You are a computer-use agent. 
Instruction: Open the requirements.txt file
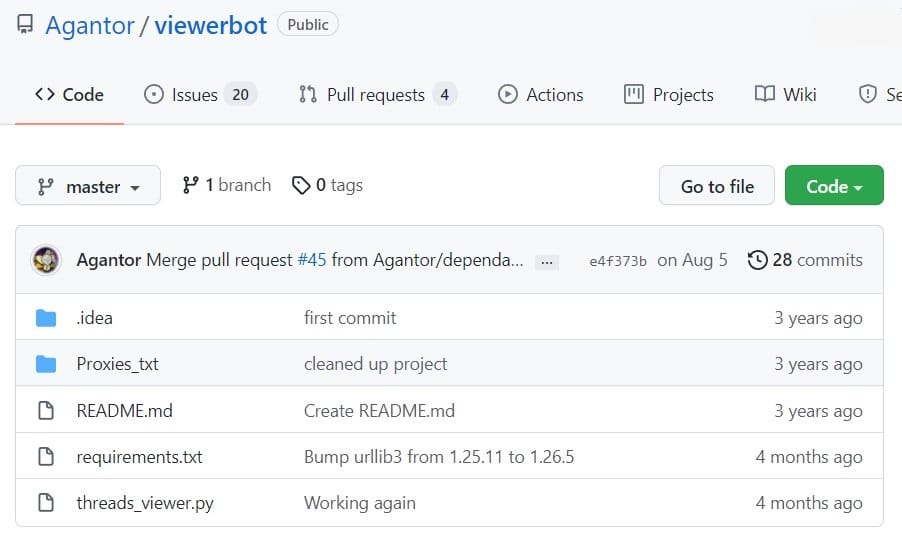(x=139, y=457)
